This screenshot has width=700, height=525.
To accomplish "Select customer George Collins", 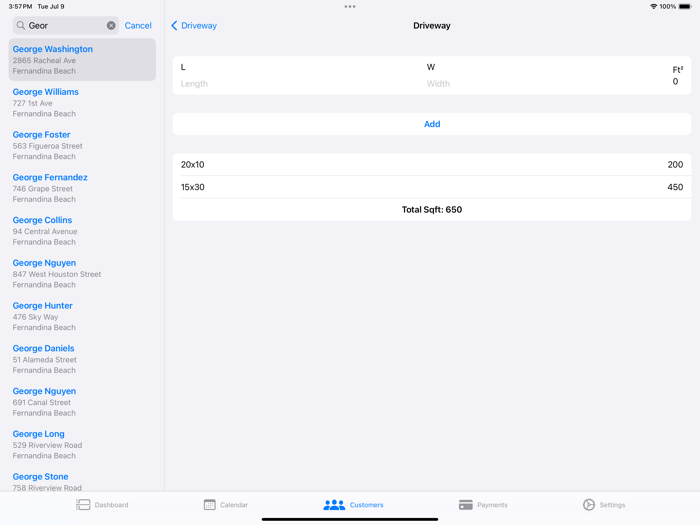I will coord(82,231).
